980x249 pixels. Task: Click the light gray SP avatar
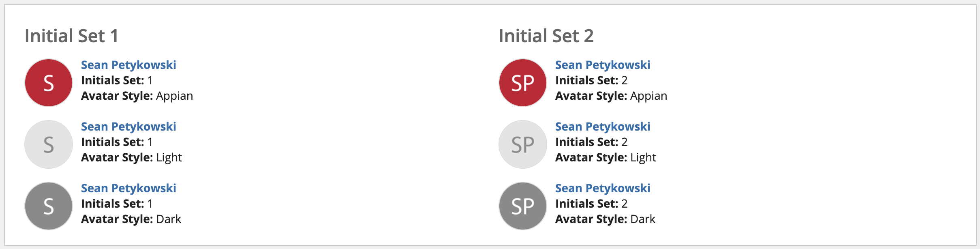tap(523, 144)
